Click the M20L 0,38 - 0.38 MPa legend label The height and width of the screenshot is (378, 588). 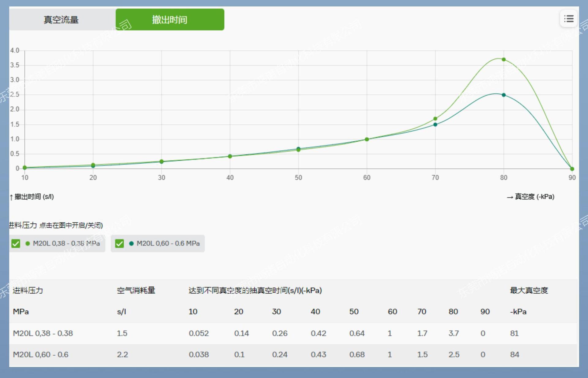(66, 243)
